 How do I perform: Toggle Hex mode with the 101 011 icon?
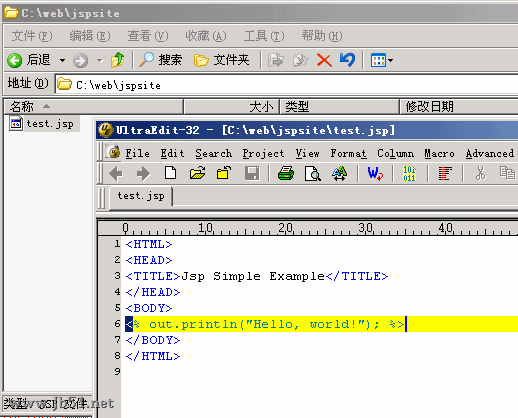409,173
